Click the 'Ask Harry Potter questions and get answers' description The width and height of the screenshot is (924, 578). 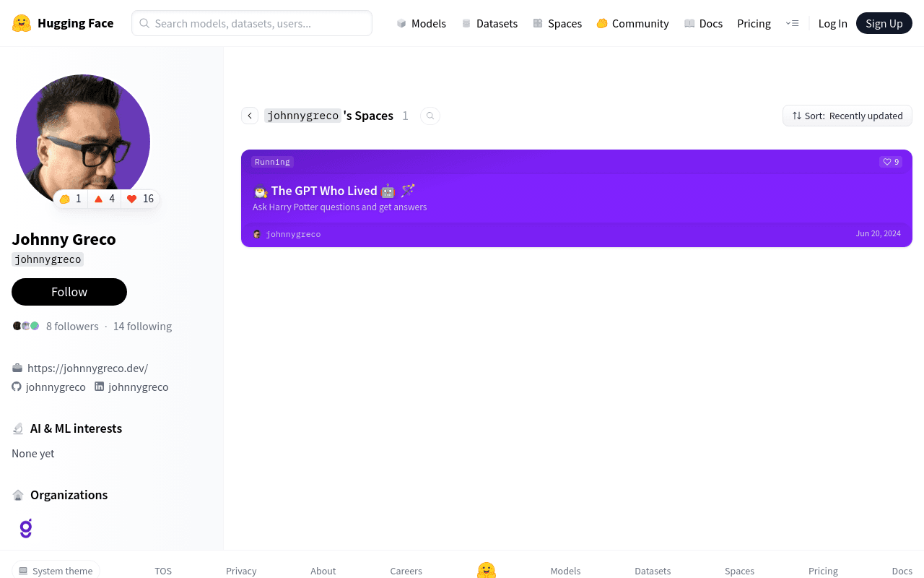340,207
